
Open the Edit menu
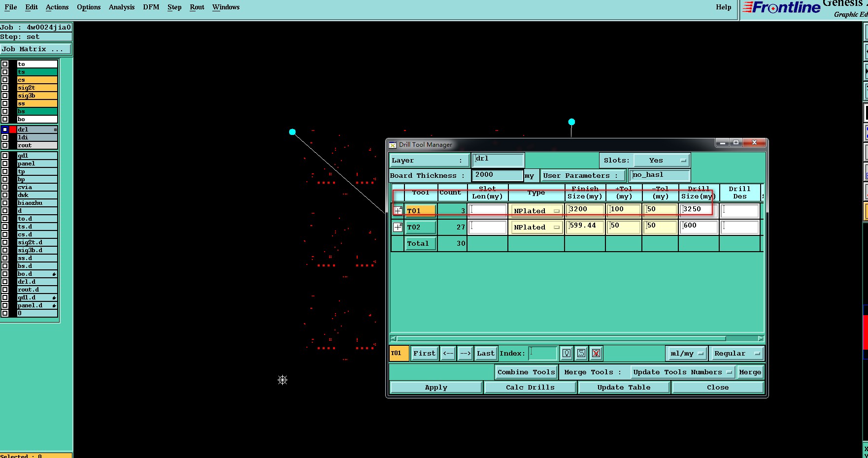click(32, 7)
